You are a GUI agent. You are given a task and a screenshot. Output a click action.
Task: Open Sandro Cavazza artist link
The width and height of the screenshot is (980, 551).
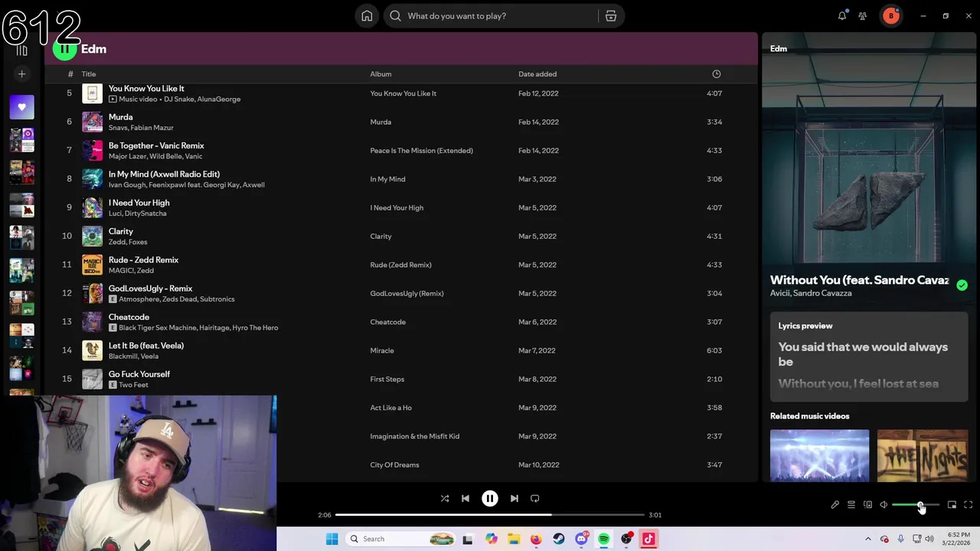tap(822, 293)
